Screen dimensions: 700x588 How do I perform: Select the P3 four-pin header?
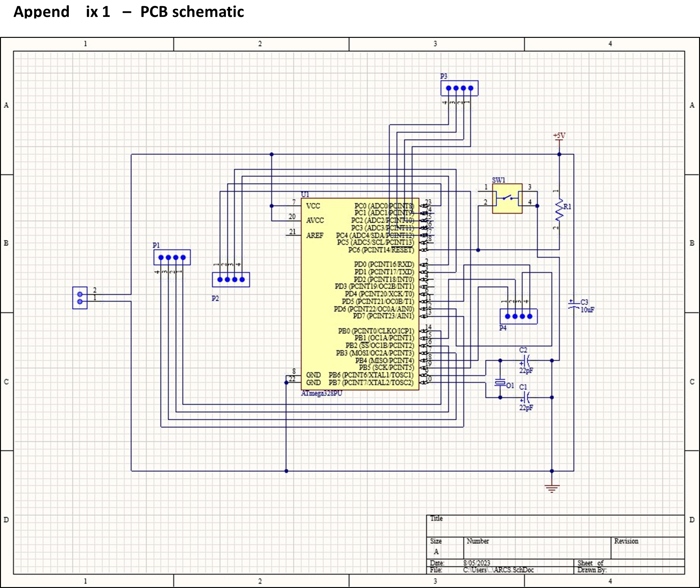coord(459,88)
